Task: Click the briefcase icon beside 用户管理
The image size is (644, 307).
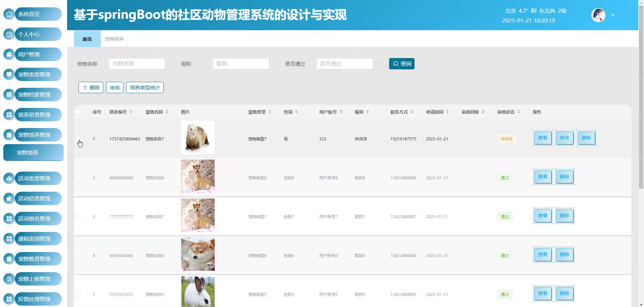Action: point(9,54)
